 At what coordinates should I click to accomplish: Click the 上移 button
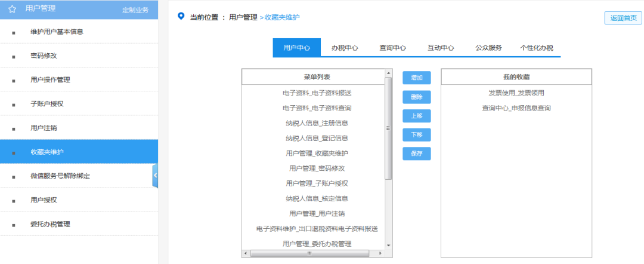416,116
